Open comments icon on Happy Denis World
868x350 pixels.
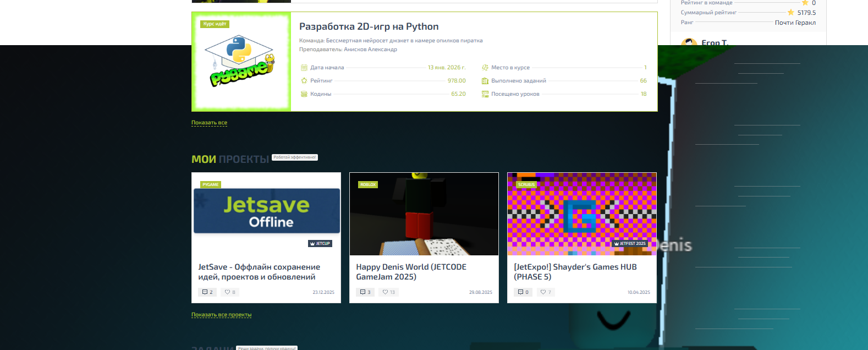coord(362,292)
